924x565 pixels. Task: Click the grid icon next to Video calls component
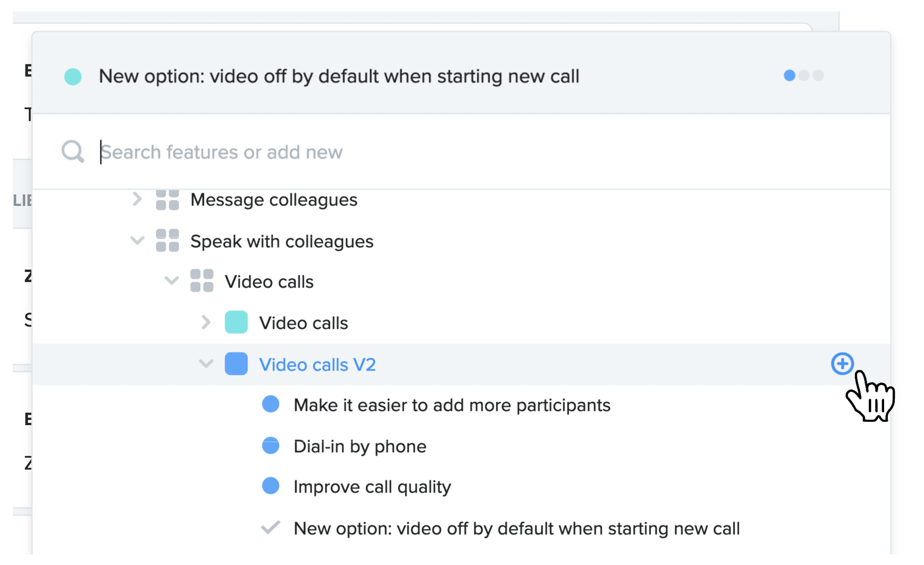[x=202, y=281]
